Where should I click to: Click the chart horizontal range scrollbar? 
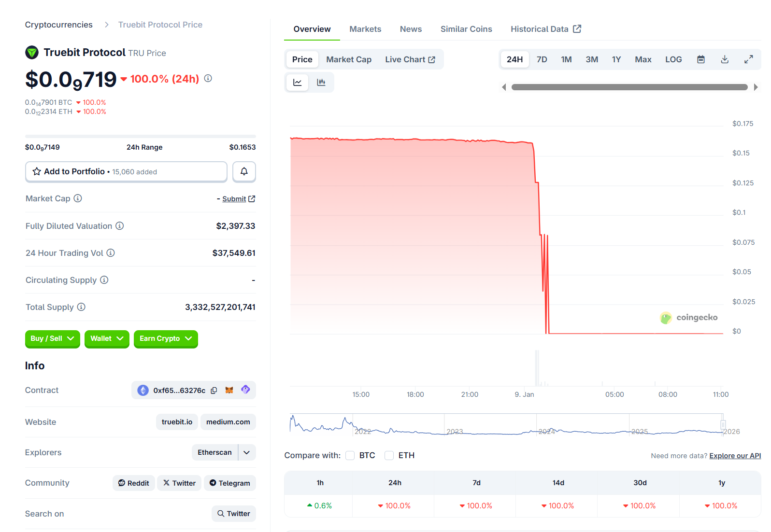click(x=629, y=87)
